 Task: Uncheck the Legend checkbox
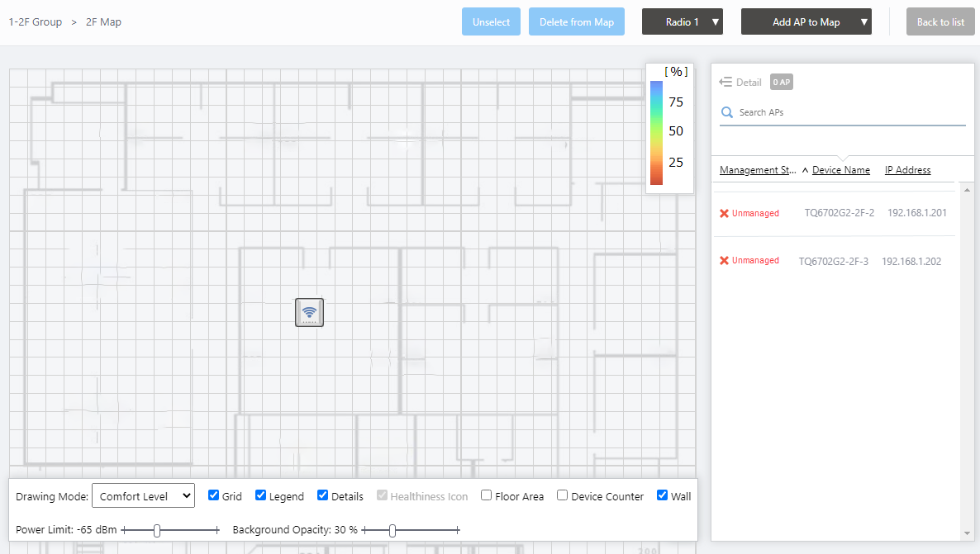point(261,495)
